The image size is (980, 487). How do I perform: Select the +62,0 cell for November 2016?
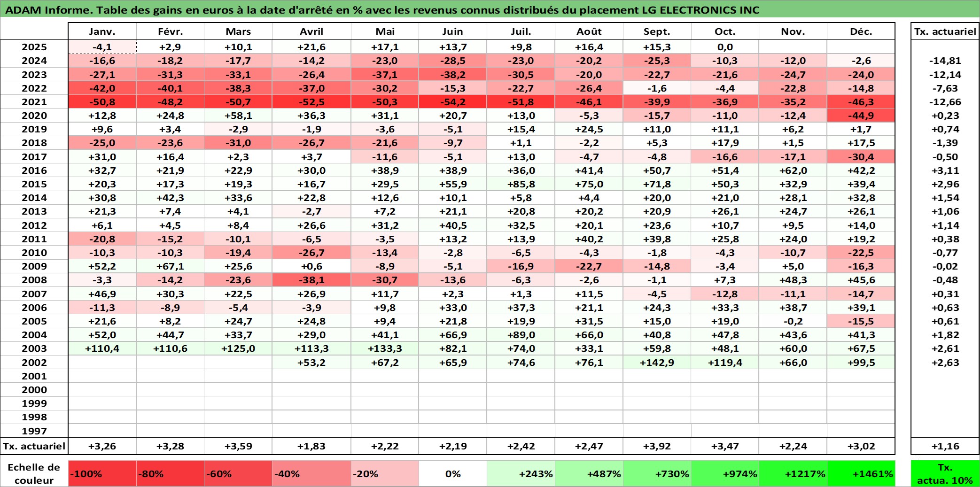click(x=793, y=170)
